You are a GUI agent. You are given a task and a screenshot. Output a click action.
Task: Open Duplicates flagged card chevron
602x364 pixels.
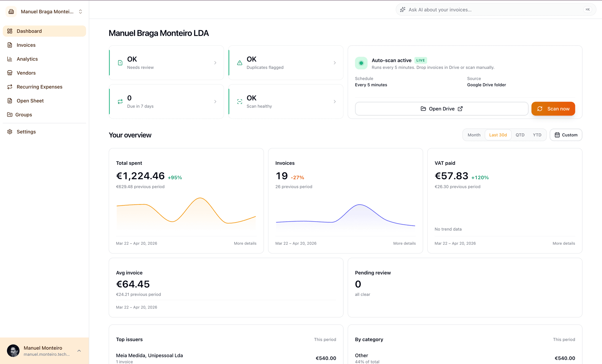(x=335, y=63)
